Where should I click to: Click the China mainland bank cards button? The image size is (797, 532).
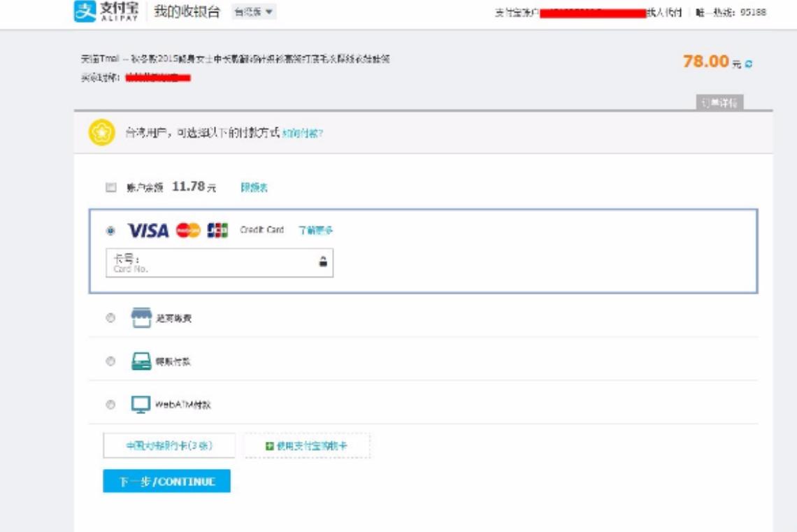click(169, 445)
